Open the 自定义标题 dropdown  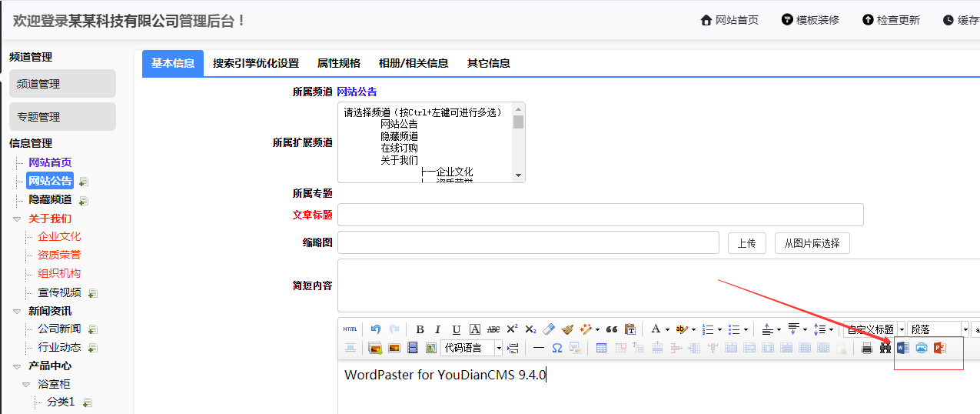[874, 329]
